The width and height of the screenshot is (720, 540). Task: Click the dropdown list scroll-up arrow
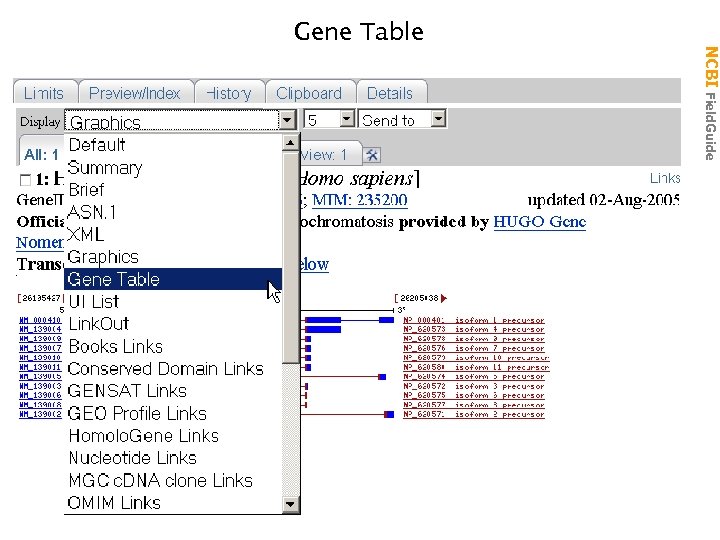[291, 143]
